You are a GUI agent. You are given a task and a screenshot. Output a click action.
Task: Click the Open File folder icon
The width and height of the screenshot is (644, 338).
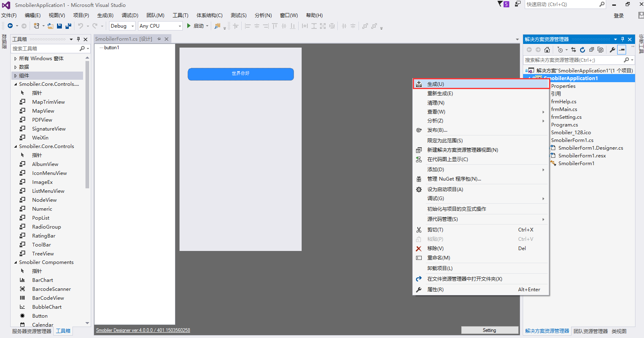(x=50, y=26)
